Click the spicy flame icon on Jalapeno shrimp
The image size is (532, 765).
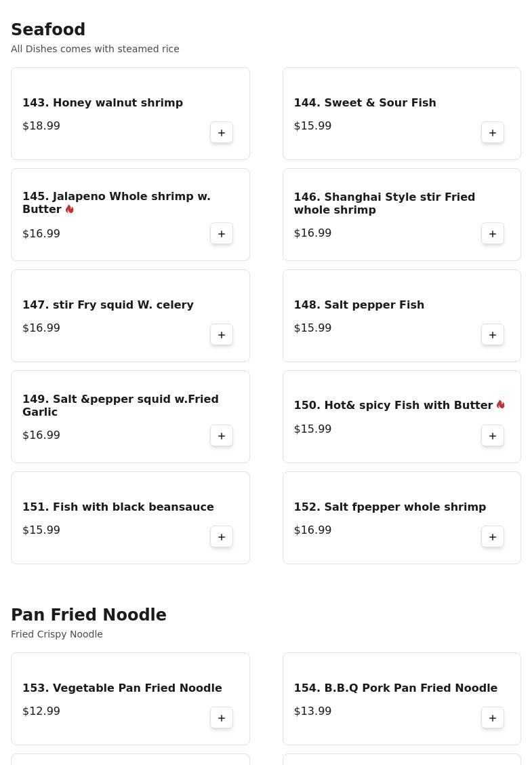[70, 210]
